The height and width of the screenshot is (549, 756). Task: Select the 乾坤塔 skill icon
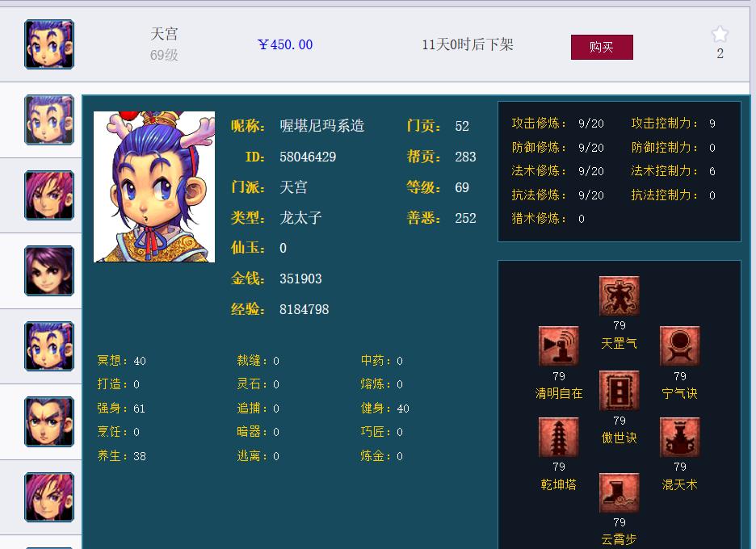pyautogui.click(x=558, y=439)
